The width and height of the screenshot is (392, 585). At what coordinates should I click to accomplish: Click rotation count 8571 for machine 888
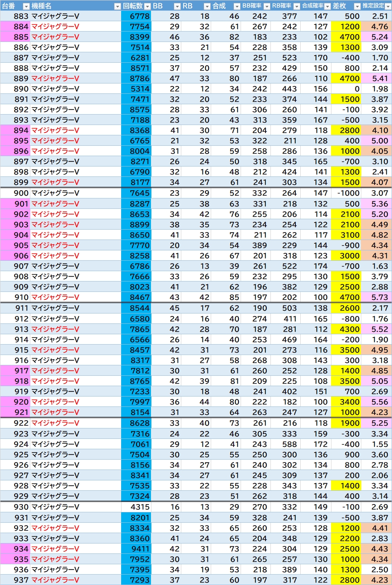pyautogui.click(x=136, y=68)
